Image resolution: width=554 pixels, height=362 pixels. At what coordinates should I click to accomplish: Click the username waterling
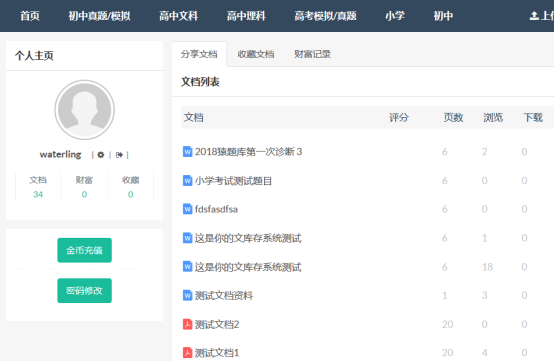60,154
